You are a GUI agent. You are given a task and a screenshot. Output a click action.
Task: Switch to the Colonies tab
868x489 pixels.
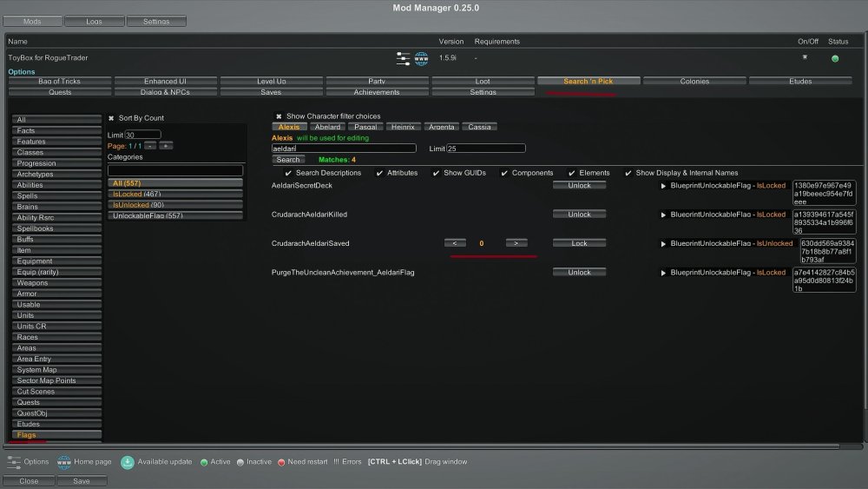pos(694,81)
